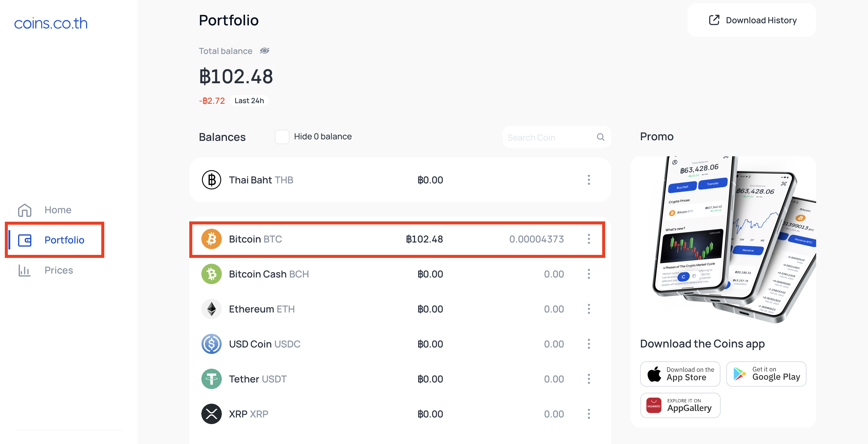Click the Thai Baht coin icon

coord(211,180)
